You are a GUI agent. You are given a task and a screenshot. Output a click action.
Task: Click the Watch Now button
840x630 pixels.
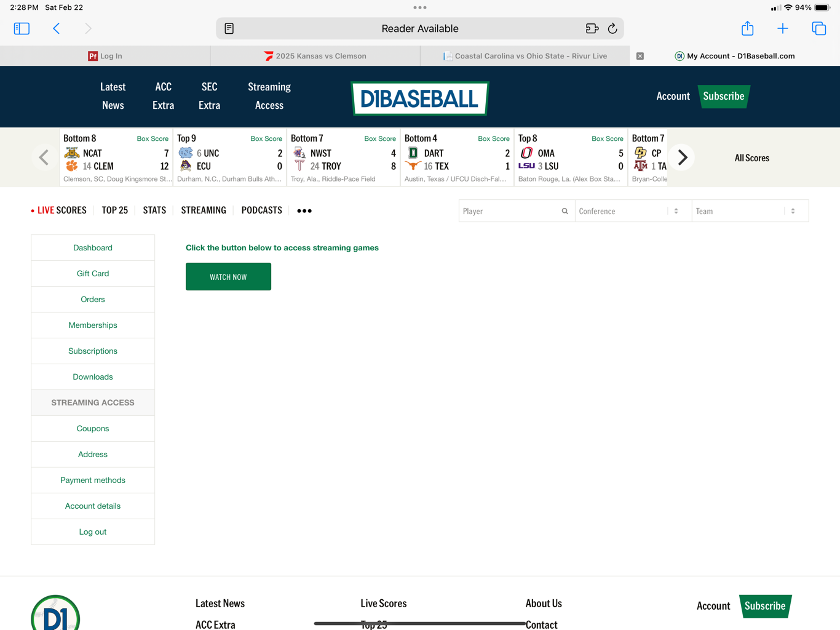228,277
